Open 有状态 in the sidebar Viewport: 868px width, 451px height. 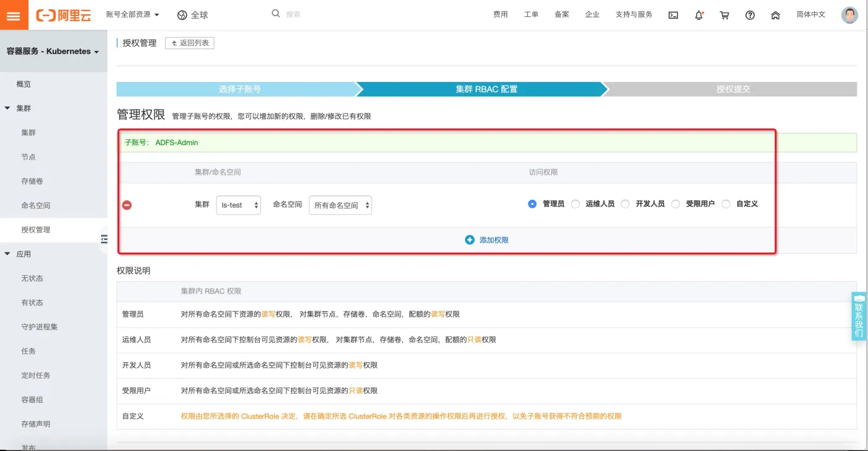tap(32, 303)
